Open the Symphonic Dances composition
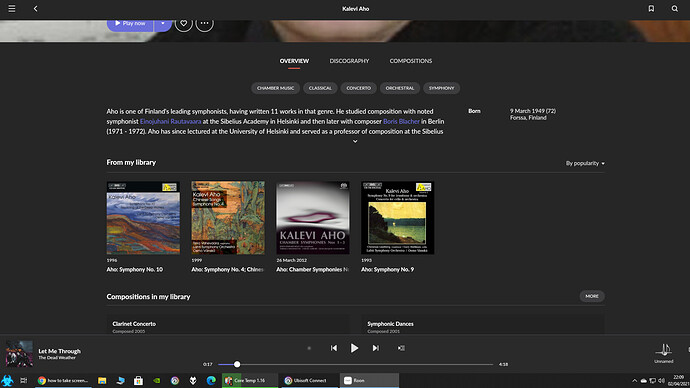The width and height of the screenshot is (690, 388). (x=483, y=324)
